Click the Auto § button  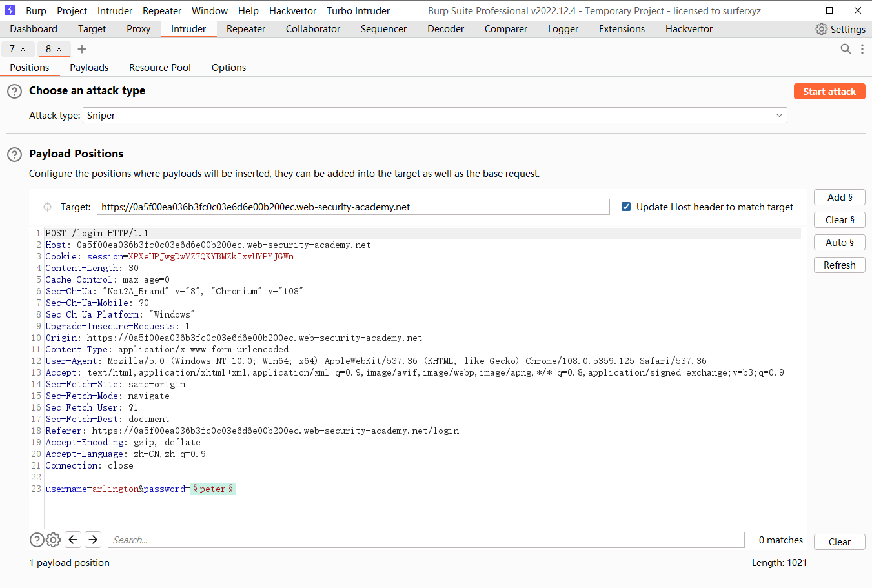[839, 242]
